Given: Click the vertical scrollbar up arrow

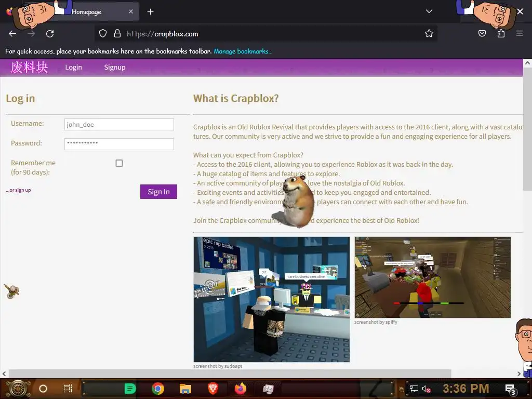Looking at the screenshot, I should click(527, 63).
